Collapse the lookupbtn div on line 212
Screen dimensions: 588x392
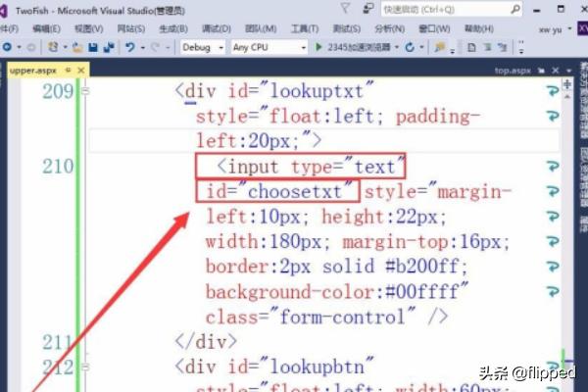[x=85, y=367]
